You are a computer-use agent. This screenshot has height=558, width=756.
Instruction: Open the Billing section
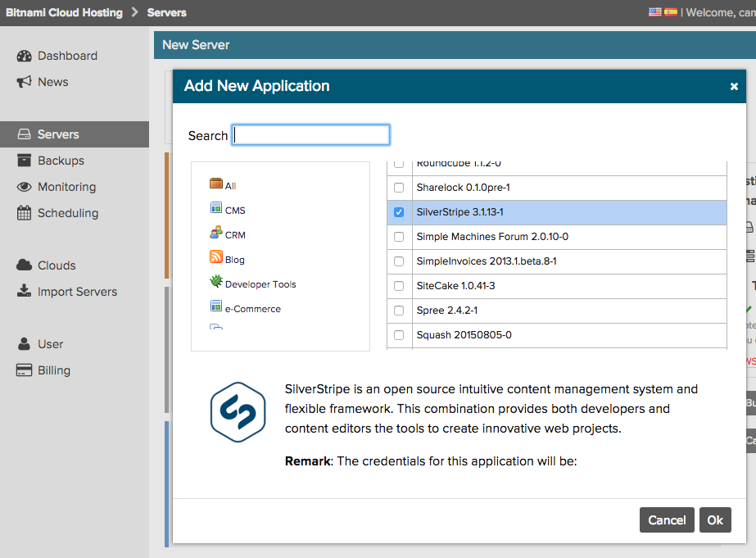(x=54, y=370)
